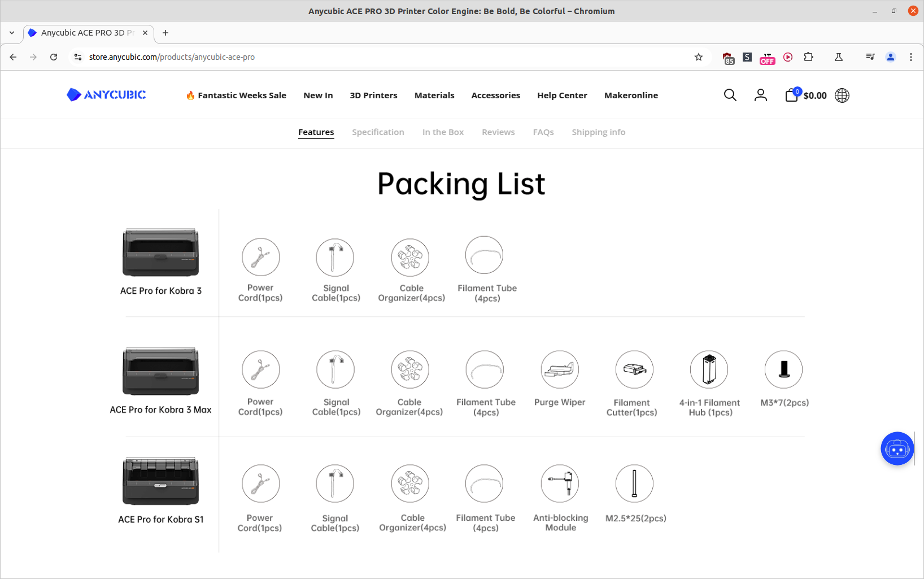The image size is (924, 579).
Task: Open the Chromium extensions puzzle icon
Action: pos(809,57)
